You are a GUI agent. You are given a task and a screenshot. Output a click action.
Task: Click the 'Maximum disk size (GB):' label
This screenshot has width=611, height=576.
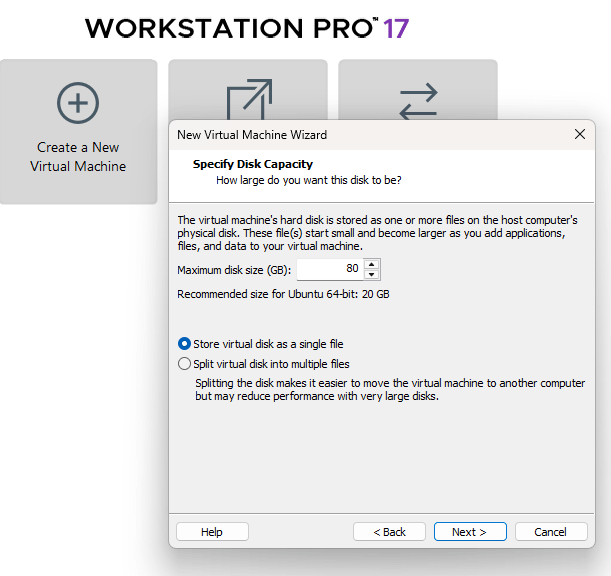click(234, 270)
